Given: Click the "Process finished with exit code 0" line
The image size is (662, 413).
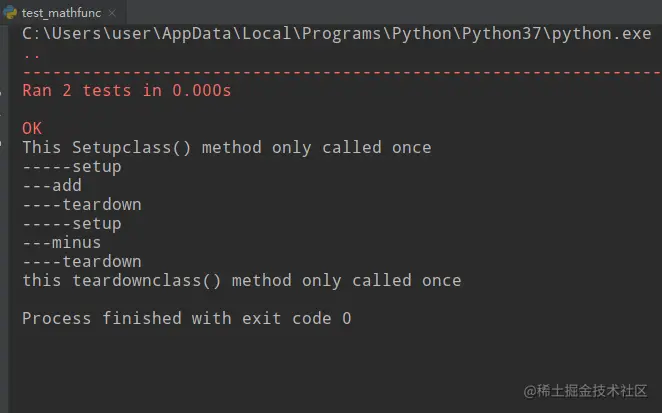Looking at the screenshot, I should [186, 318].
